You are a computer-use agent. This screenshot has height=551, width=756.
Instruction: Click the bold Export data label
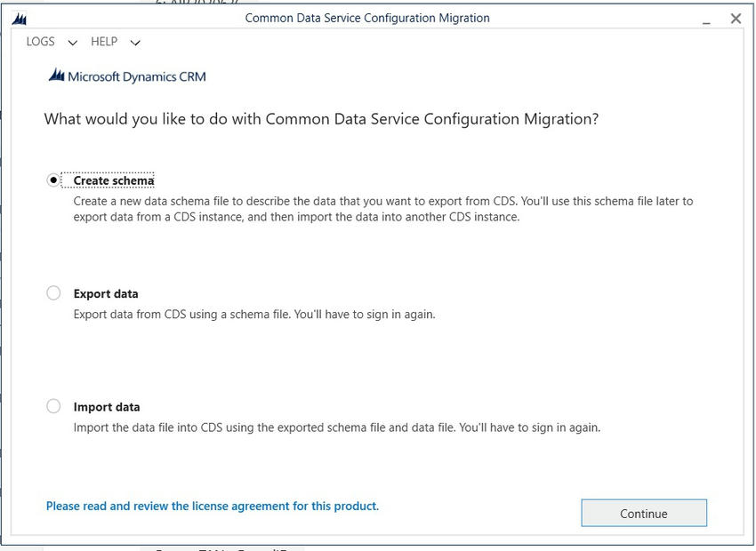(106, 293)
